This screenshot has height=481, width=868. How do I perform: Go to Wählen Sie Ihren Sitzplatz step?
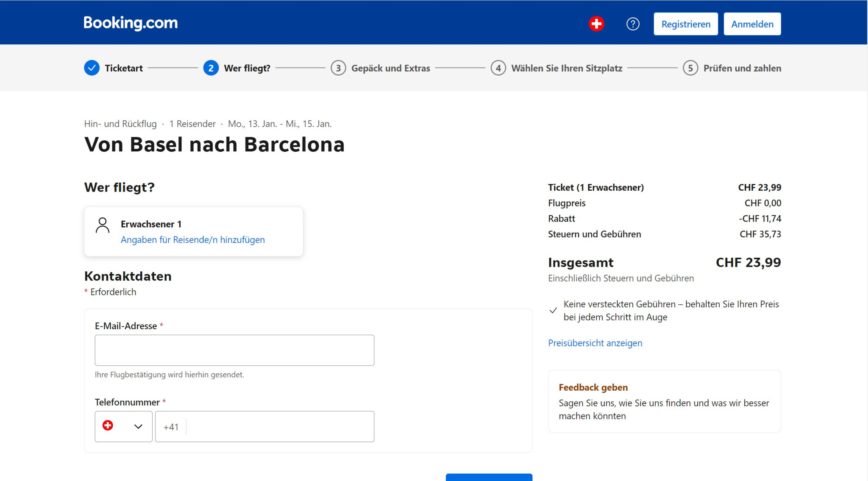point(567,68)
